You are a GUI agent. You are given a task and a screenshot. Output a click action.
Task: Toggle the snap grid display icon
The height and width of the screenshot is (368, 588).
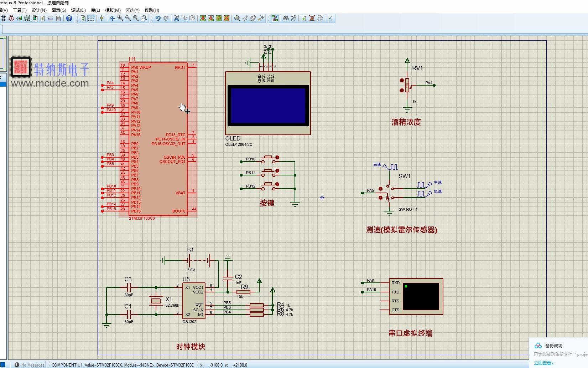click(x=91, y=19)
